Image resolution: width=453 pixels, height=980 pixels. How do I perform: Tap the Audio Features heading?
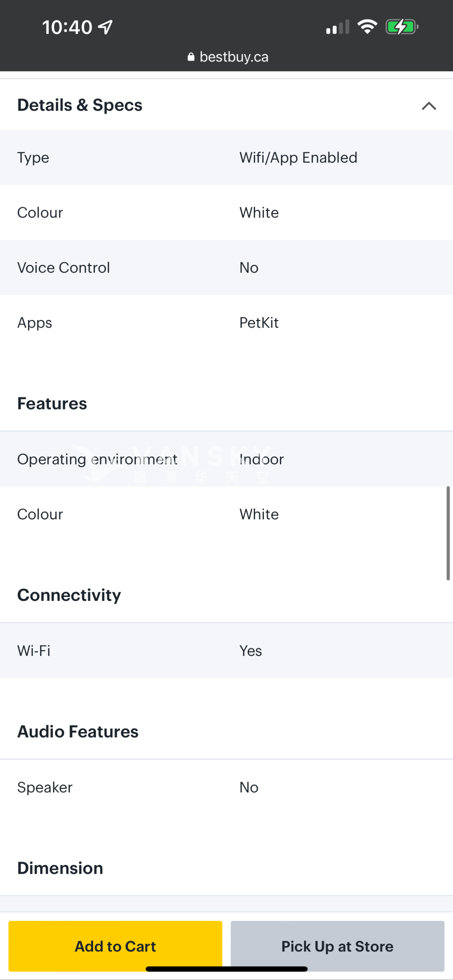coord(78,732)
